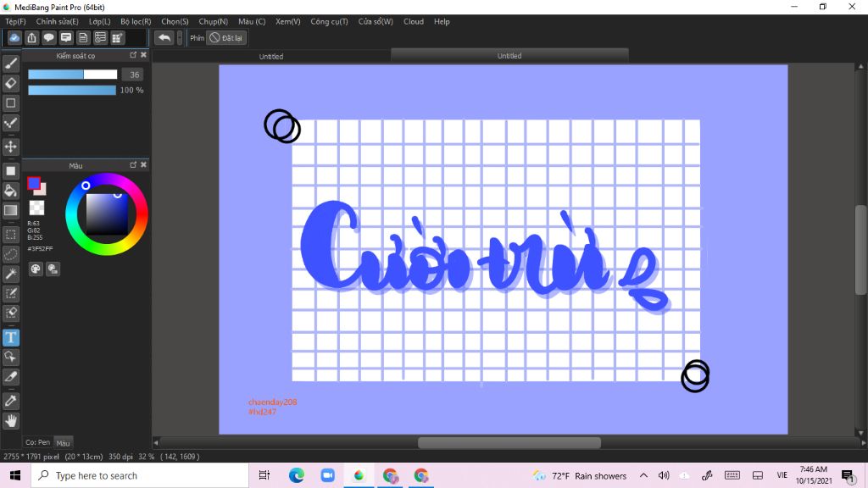Click the list-with-clock icon in toolbar
Screen dimensions: 868x488
100,37
